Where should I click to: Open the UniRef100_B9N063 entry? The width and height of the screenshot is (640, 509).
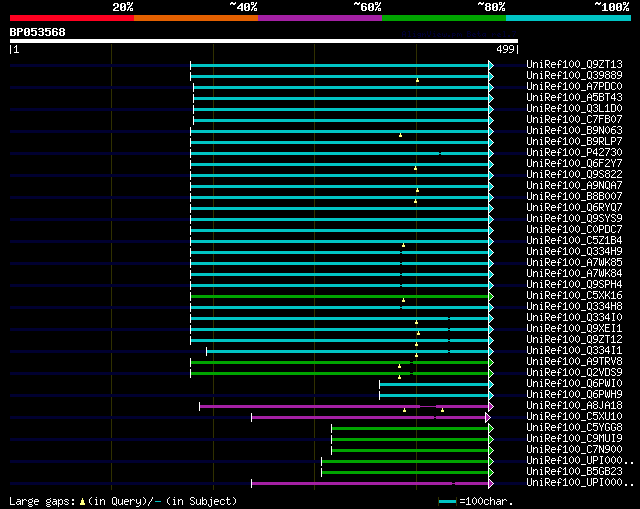[x=574, y=131]
